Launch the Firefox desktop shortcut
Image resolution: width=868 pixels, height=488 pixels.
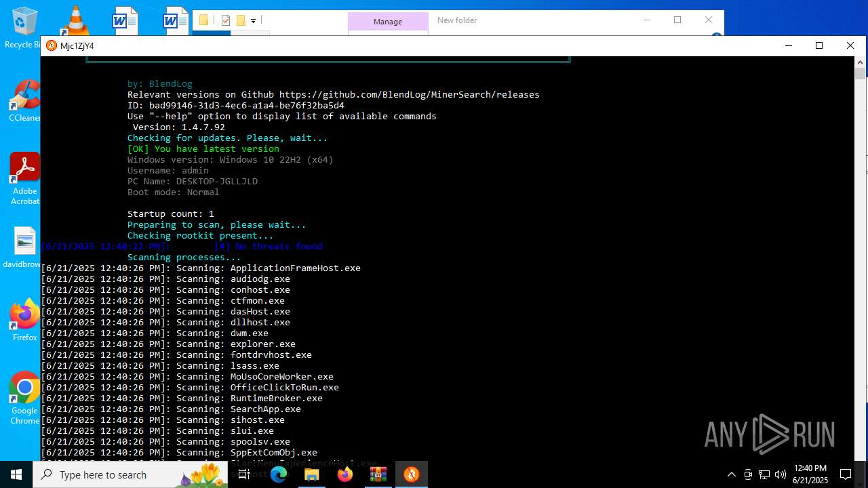[25, 320]
